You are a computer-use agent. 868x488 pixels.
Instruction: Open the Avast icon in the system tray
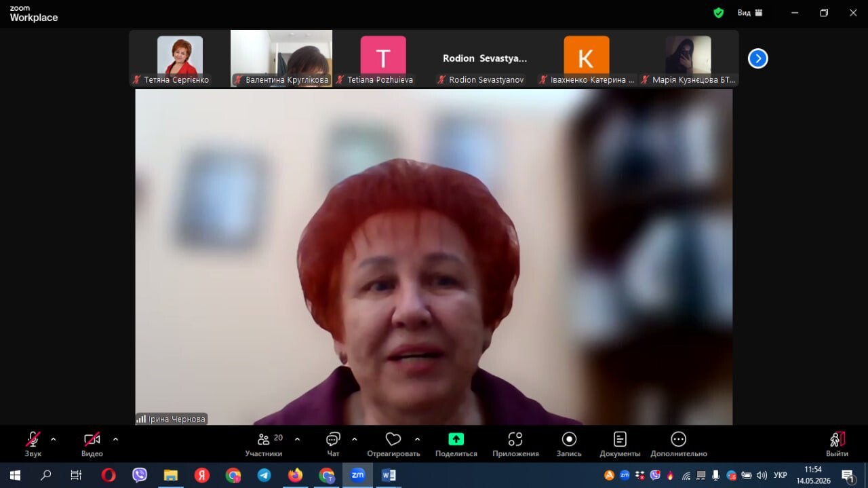point(609,475)
